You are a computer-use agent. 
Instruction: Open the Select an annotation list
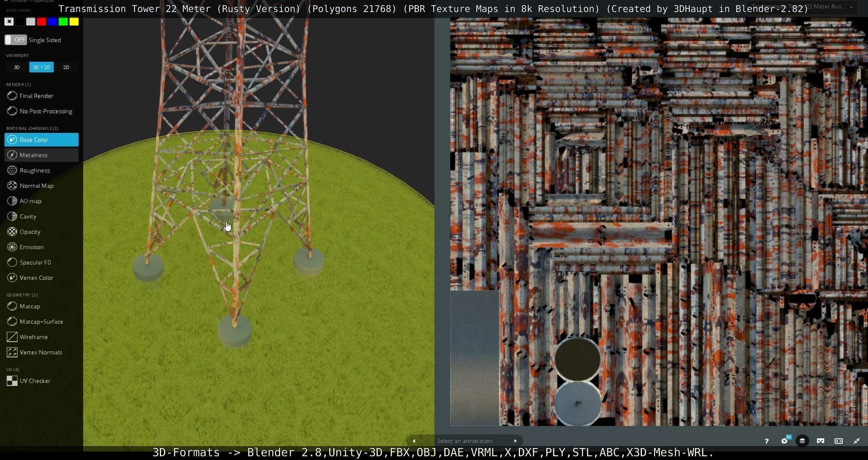[x=465, y=441]
